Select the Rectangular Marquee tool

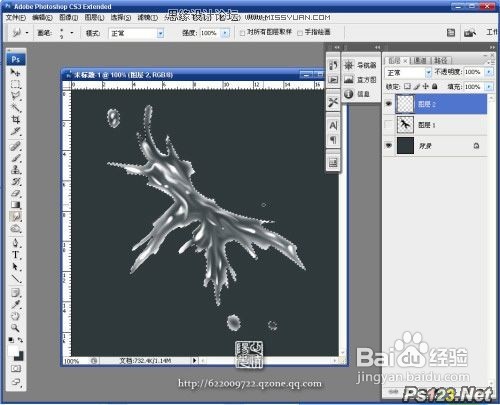click(x=15, y=84)
